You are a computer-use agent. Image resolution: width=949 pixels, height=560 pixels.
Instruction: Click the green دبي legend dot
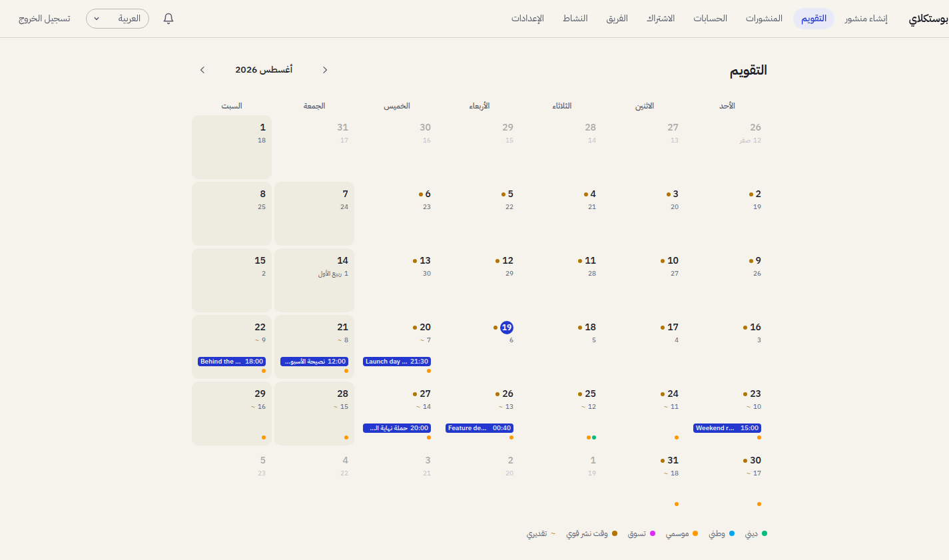click(x=765, y=533)
